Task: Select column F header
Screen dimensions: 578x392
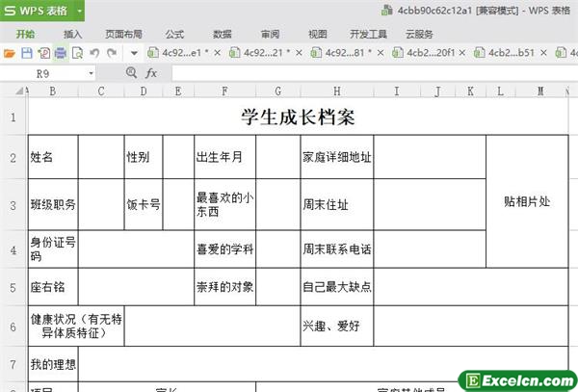Action: point(224,91)
